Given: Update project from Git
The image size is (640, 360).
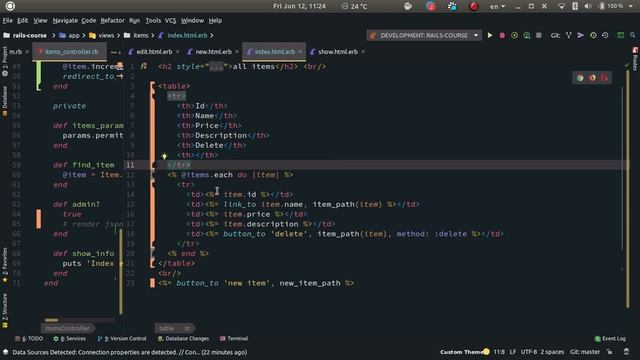Looking at the screenshot, I should [569, 36].
